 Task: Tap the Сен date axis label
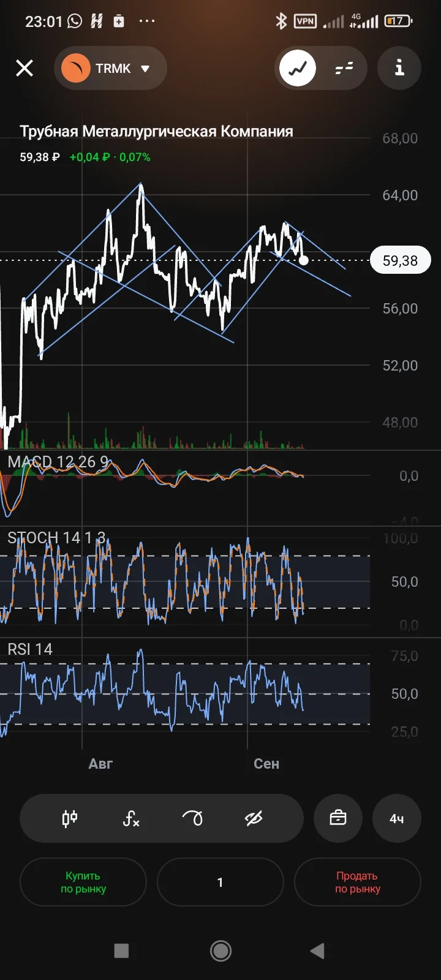click(x=266, y=764)
